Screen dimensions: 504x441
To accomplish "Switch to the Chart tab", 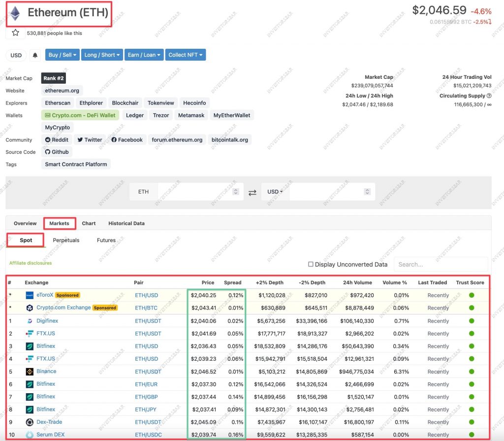I will [89, 223].
